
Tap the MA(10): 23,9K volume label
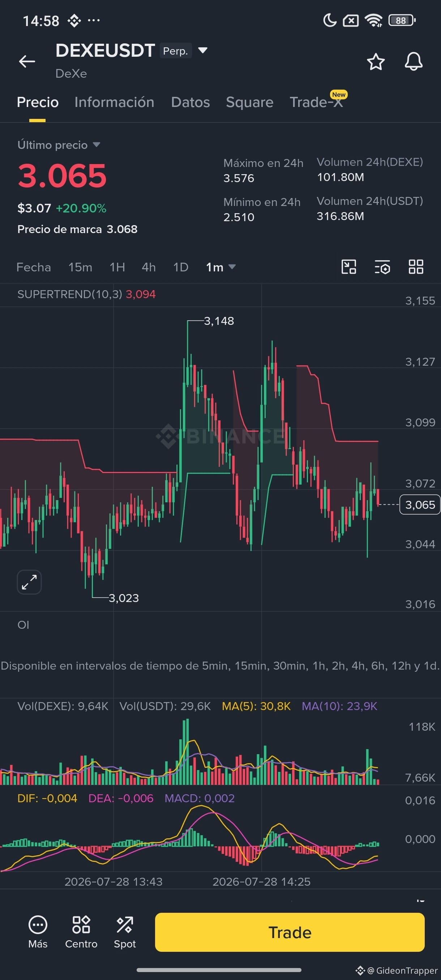[x=339, y=706]
